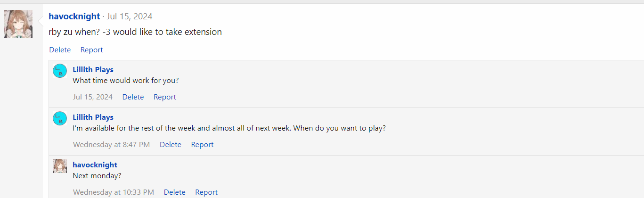The image size is (644, 198).
Task: Click havocknight's large profile avatar
Action: pos(18,24)
